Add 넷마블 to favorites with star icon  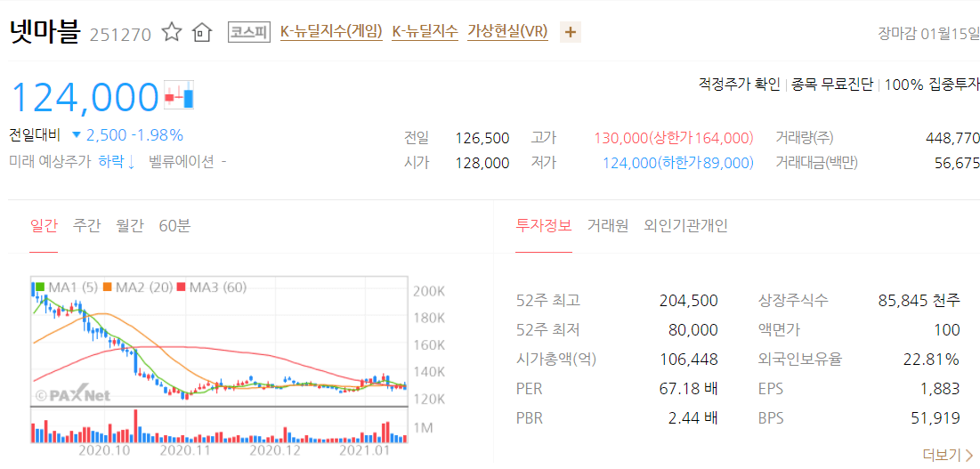click(x=171, y=32)
